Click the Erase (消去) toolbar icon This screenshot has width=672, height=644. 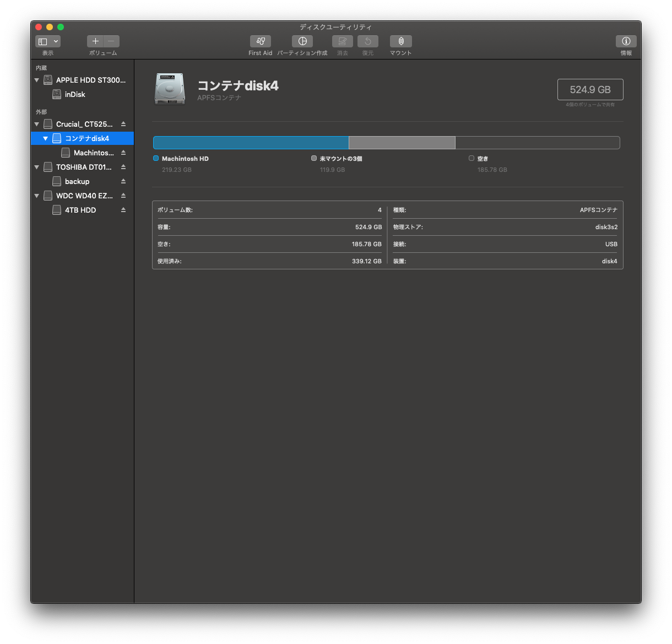[x=343, y=41]
